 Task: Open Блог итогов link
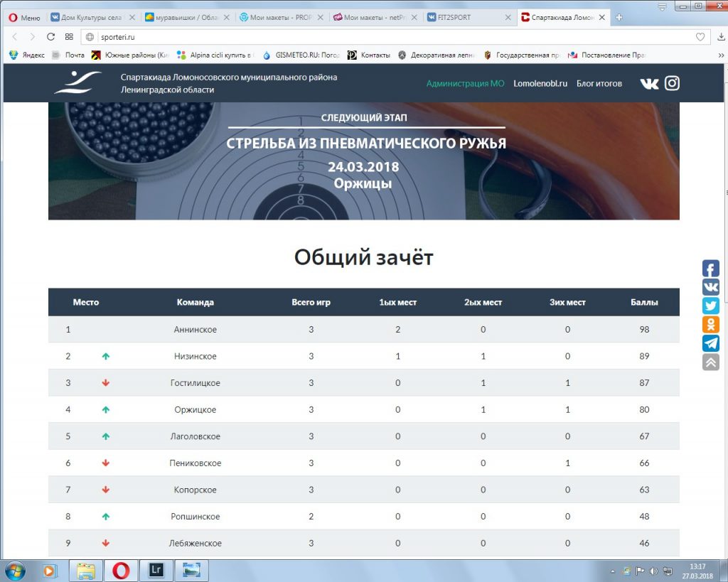pos(599,83)
